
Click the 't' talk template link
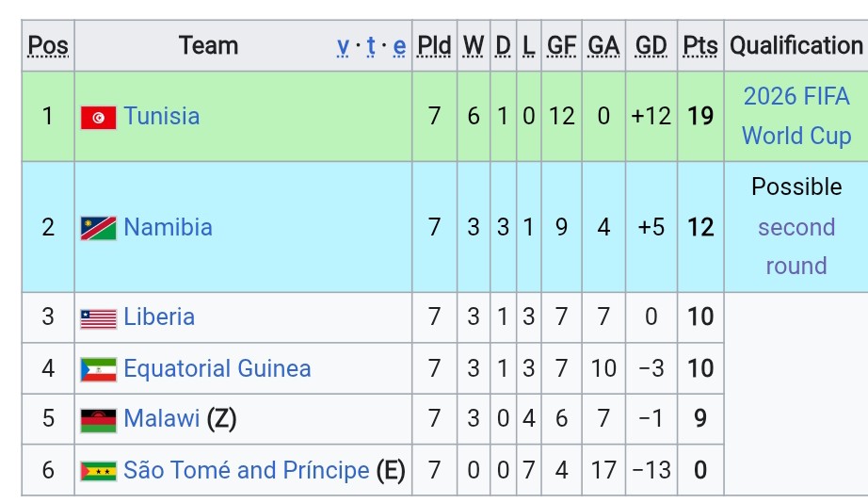[370, 46]
